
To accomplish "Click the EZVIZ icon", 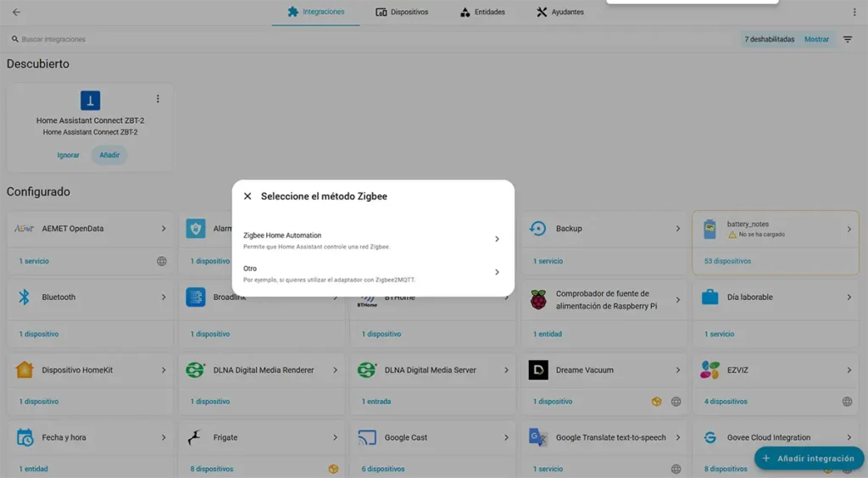I will point(709,370).
